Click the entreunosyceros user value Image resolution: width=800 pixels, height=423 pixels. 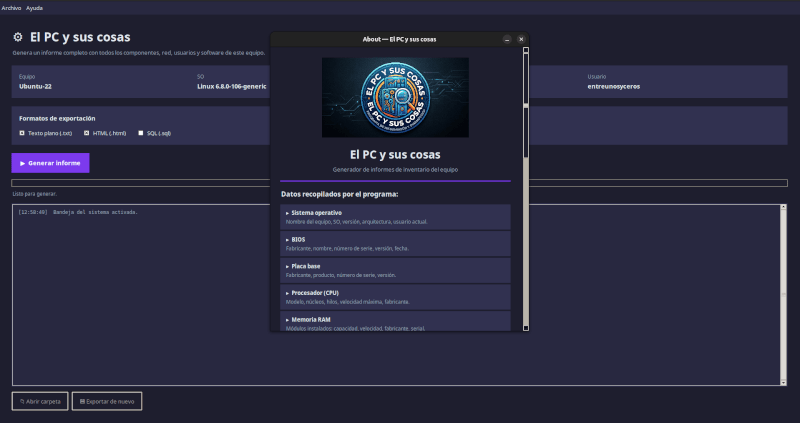point(614,87)
